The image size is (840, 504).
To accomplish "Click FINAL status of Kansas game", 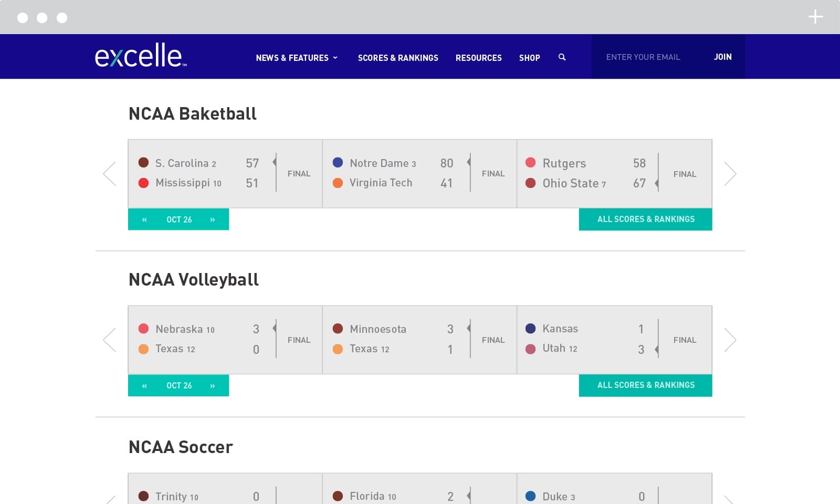I will click(x=685, y=340).
